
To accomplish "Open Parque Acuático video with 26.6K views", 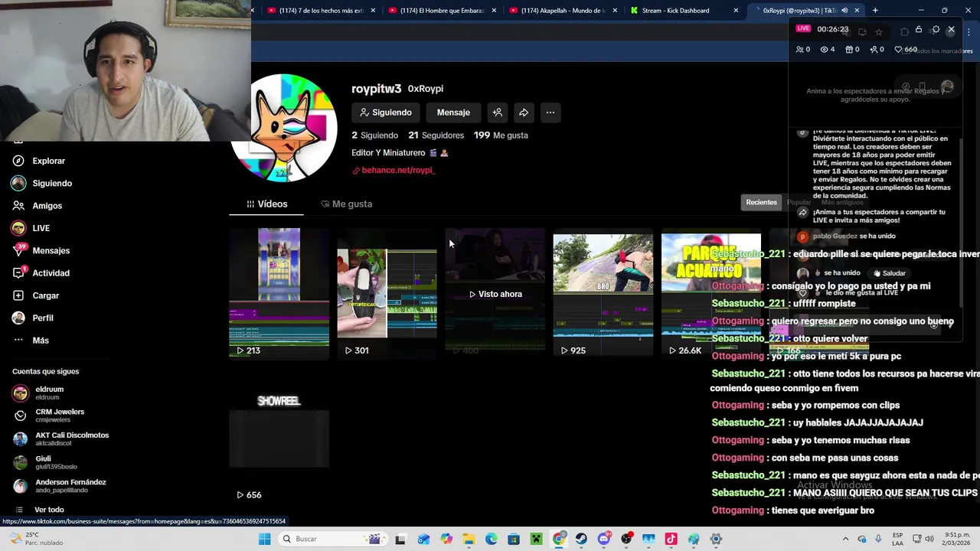I will tap(710, 293).
